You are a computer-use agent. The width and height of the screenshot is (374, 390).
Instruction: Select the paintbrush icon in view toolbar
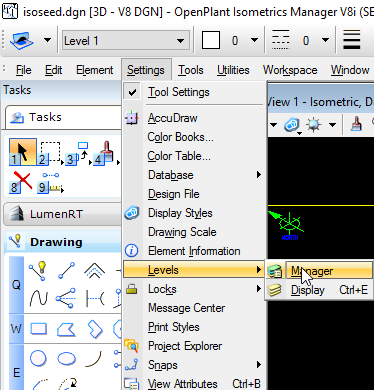(x=356, y=124)
